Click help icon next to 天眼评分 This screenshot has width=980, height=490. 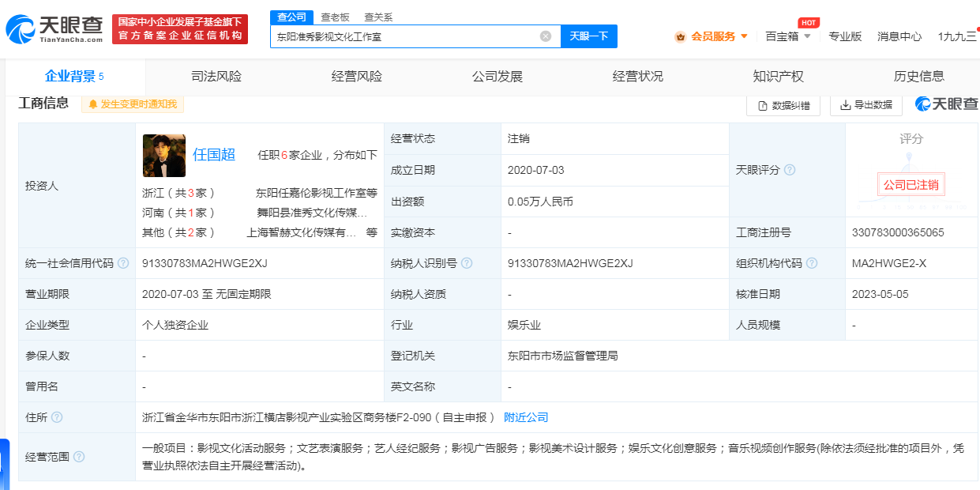pos(790,170)
